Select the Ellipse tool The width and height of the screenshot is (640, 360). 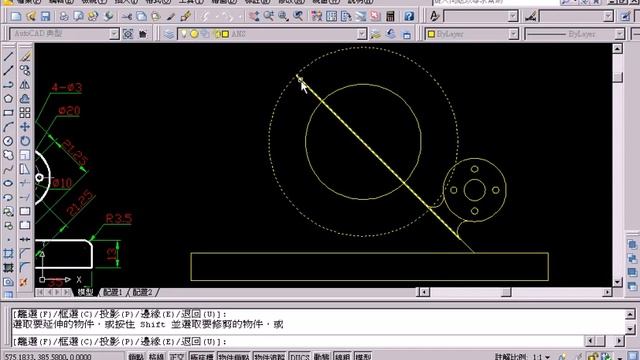click(x=8, y=183)
